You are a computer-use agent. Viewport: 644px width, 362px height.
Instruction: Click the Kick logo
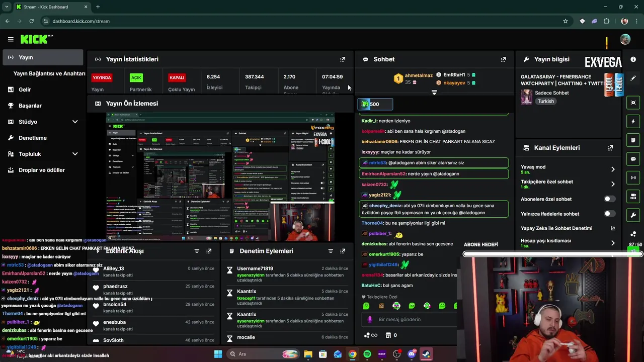coord(34,39)
